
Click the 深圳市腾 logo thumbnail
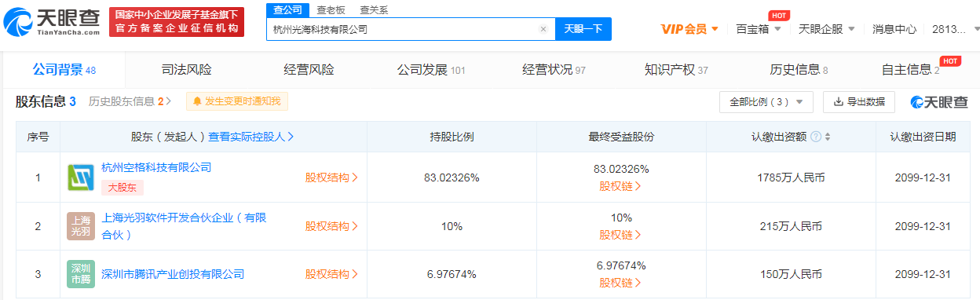pyautogui.click(x=81, y=275)
